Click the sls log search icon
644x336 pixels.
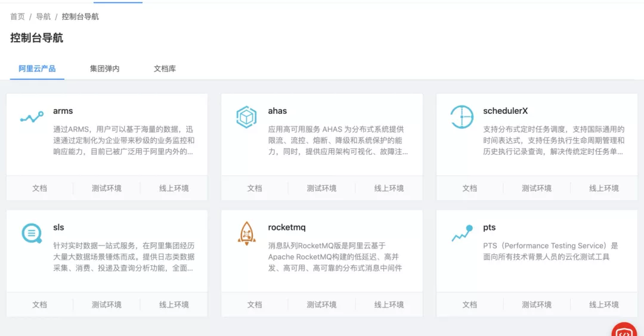(32, 234)
